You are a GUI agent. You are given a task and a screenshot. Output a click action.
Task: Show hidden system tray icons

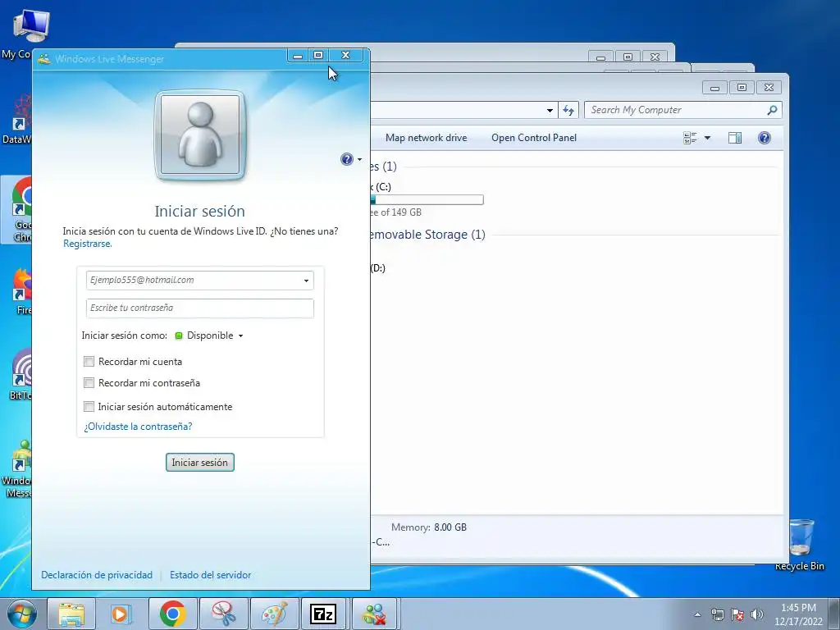(697, 614)
